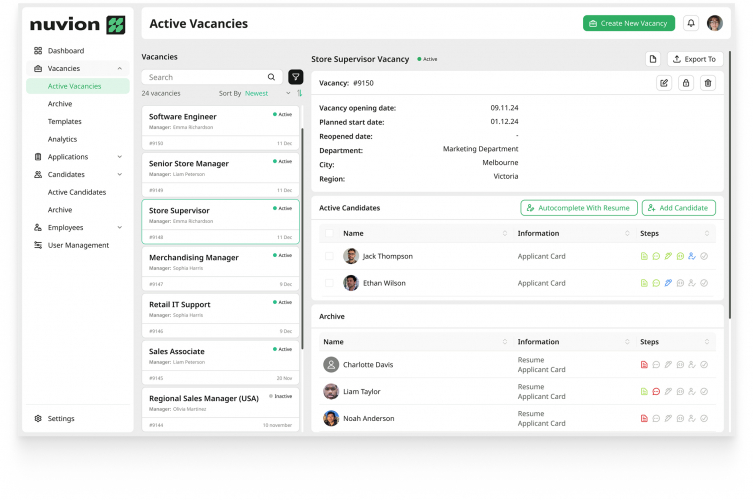
Task: Click the vacancy details panel scrollbar
Action: pyautogui.click(x=730, y=185)
